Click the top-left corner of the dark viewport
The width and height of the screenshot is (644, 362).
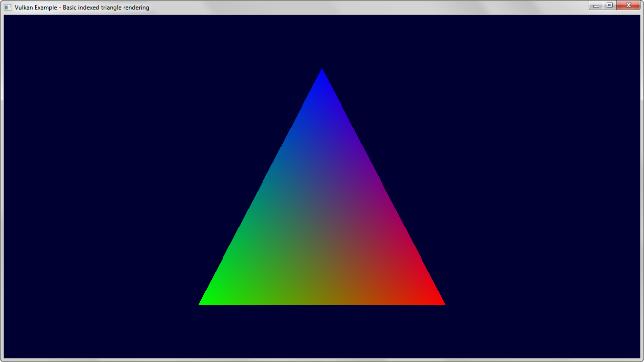pyautogui.click(x=6, y=17)
